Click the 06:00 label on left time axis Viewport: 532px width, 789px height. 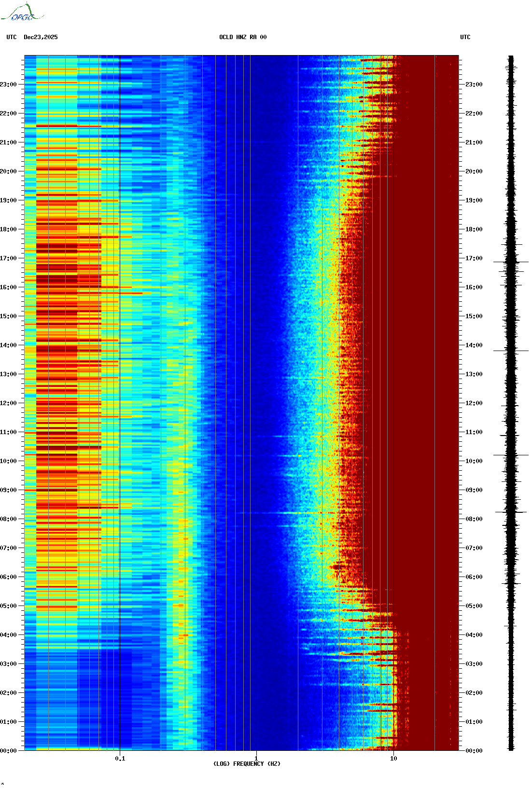pyautogui.click(x=8, y=577)
